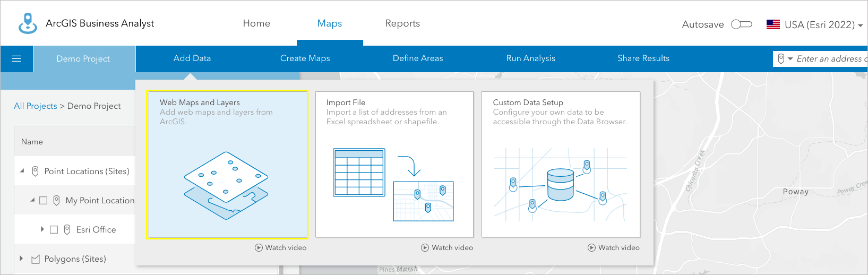The height and width of the screenshot is (275, 868).
Task: Expand the Polygons (Sites) group
Action: (x=21, y=259)
